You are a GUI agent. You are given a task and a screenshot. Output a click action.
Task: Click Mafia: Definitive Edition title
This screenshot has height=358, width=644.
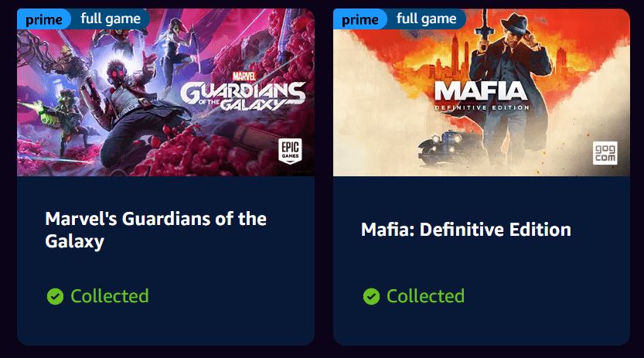466,230
